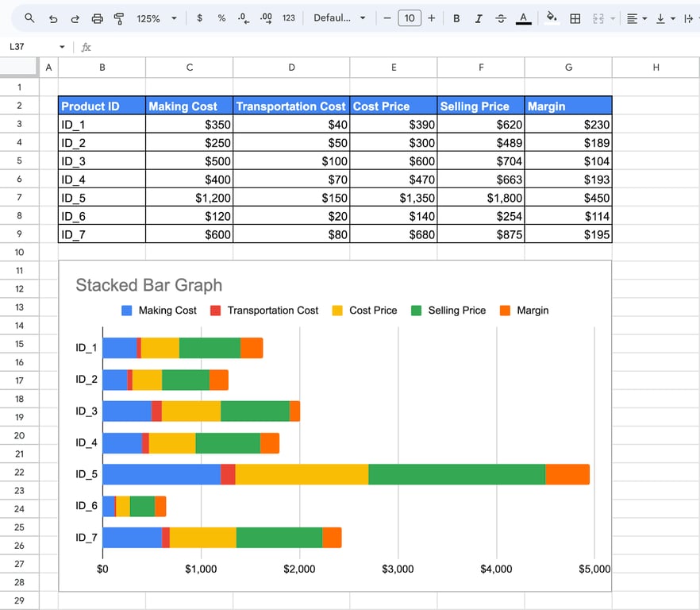Select cell ID_5 in the table
Image resolution: width=700 pixels, height=610 pixels.
tap(102, 198)
